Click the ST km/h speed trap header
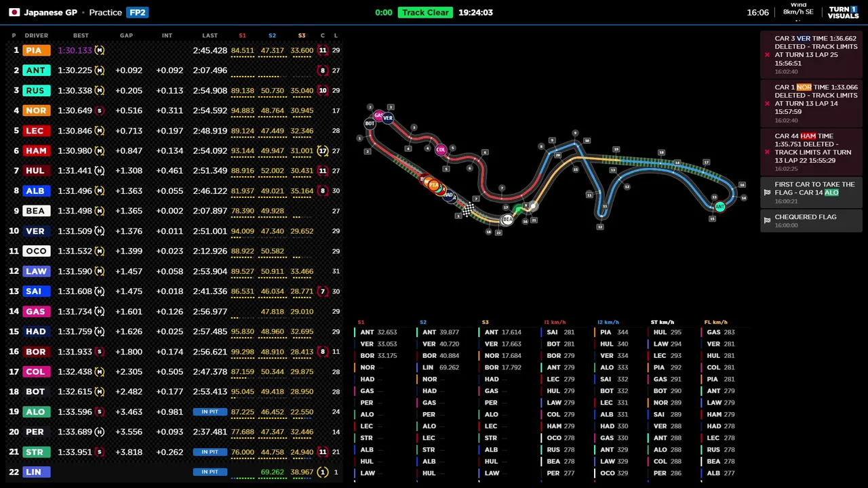The height and width of the screenshot is (488, 868). click(663, 323)
